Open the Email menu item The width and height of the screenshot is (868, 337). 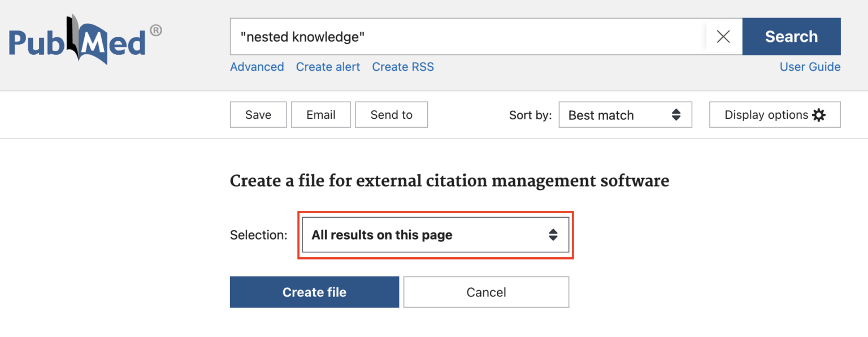click(x=320, y=115)
